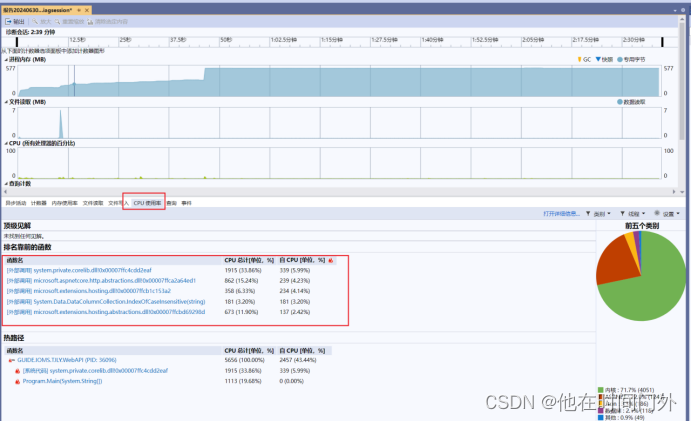Click the Zoom In (放大) magnifier icon

pyautogui.click(x=34, y=21)
